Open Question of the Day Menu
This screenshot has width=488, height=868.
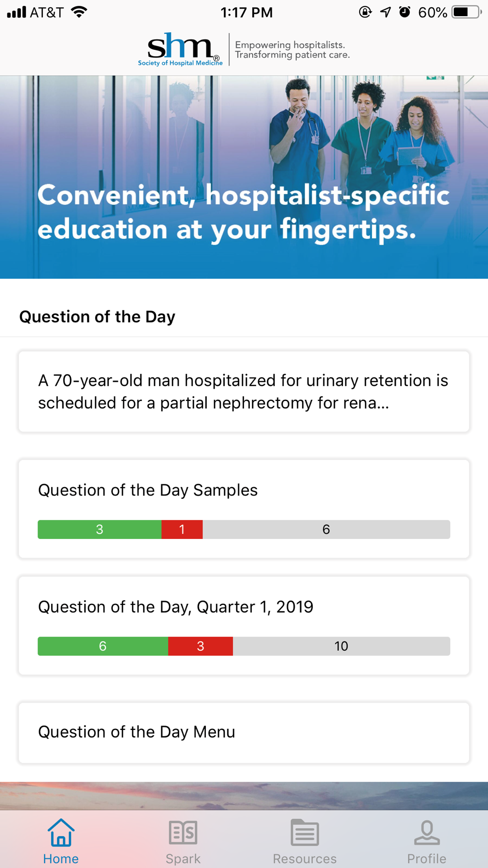[244, 732]
